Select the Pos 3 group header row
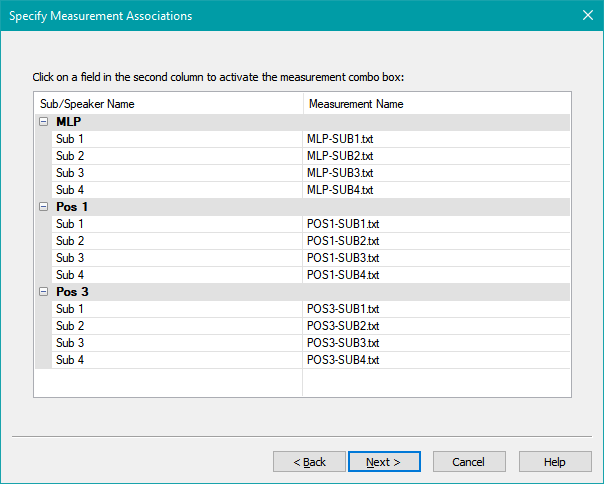The width and height of the screenshot is (604, 484). 302,292
